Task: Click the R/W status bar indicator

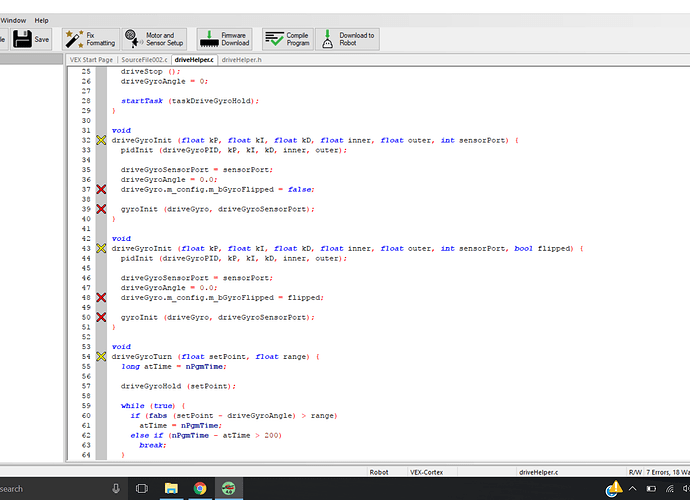Action: [x=635, y=472]
